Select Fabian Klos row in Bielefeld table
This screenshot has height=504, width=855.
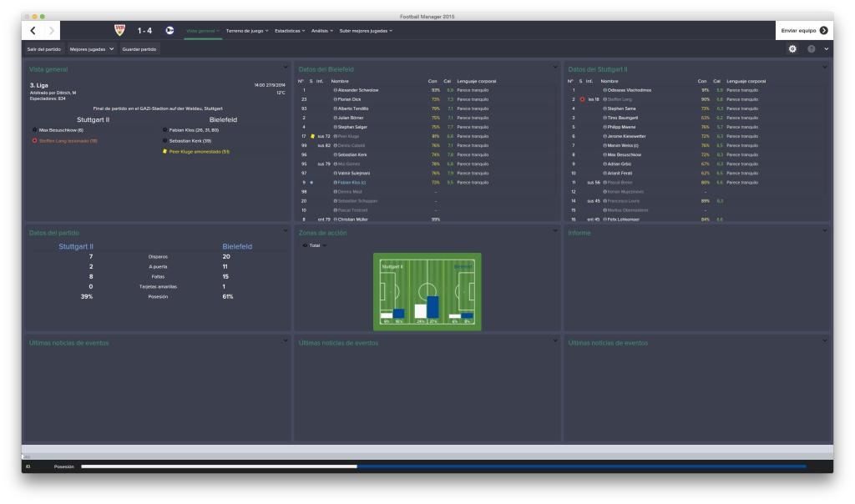[426, 183]
